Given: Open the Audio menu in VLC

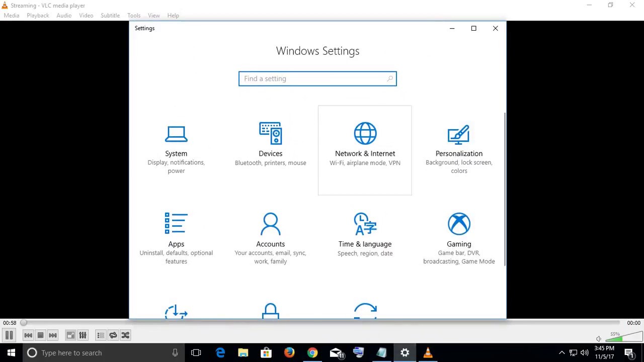Looking at the screenshot, I should coord(64,16).
